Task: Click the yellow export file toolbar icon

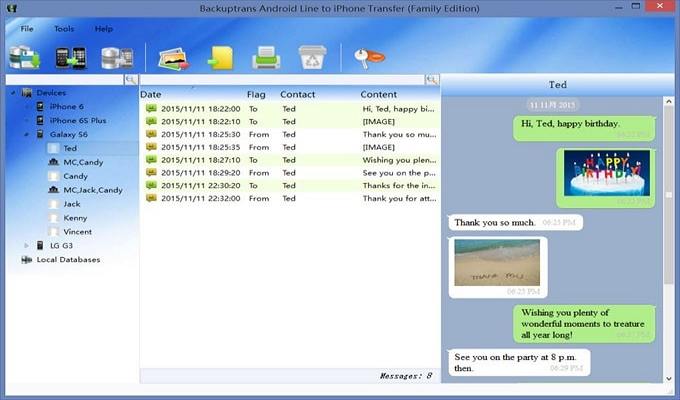Action: click(x=220, y=57)
